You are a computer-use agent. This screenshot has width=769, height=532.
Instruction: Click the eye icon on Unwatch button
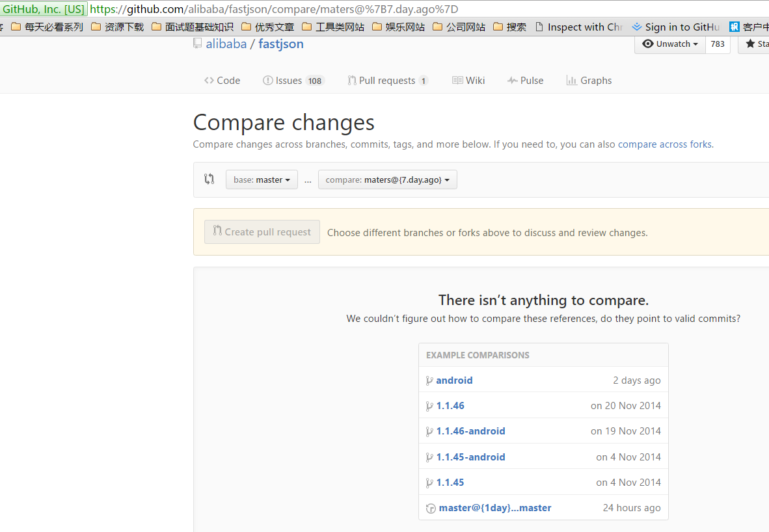click(648, 44)
